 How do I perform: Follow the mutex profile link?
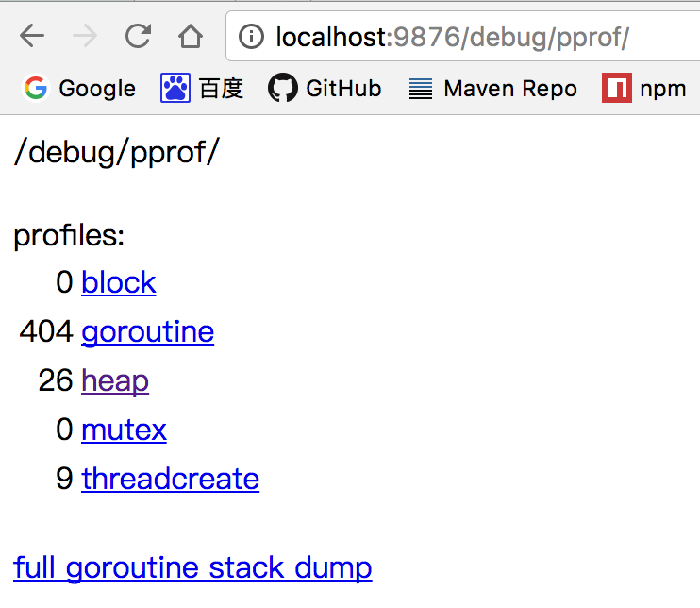coord(124,430)
